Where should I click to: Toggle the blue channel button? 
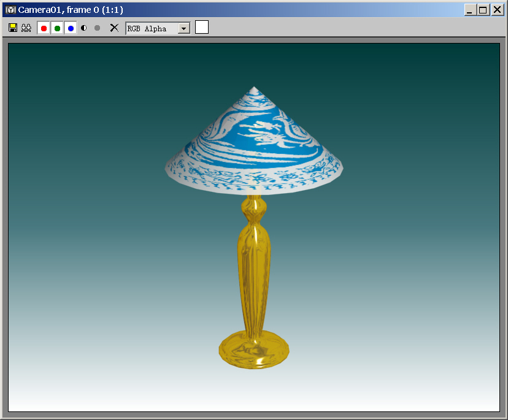pyautogui.click(x=71, y=28)
